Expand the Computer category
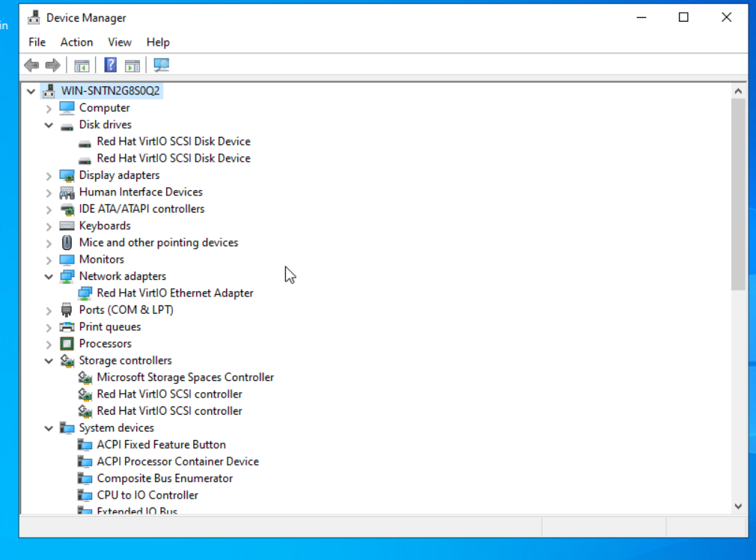Image resolution: width=756 pixels, height=560 pixels. click(49, 108)
